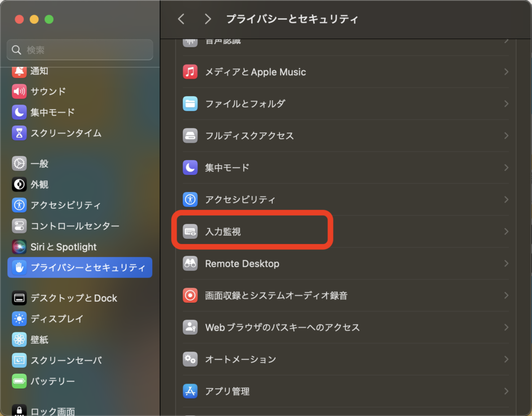Image resolution: width=532 pixels, height=416 pixels.
Task: Open コントロールセンター settings
Action: click(79, 226)
